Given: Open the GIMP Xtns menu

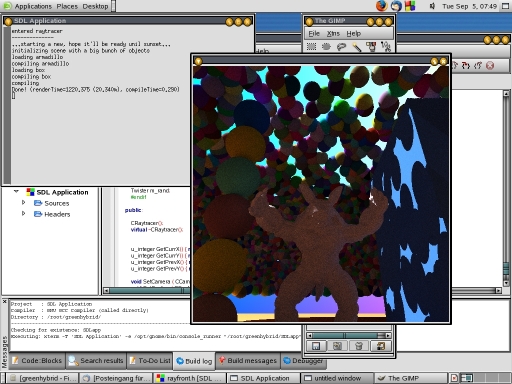Looking at the screenshot, I should [x=333, y=33].
